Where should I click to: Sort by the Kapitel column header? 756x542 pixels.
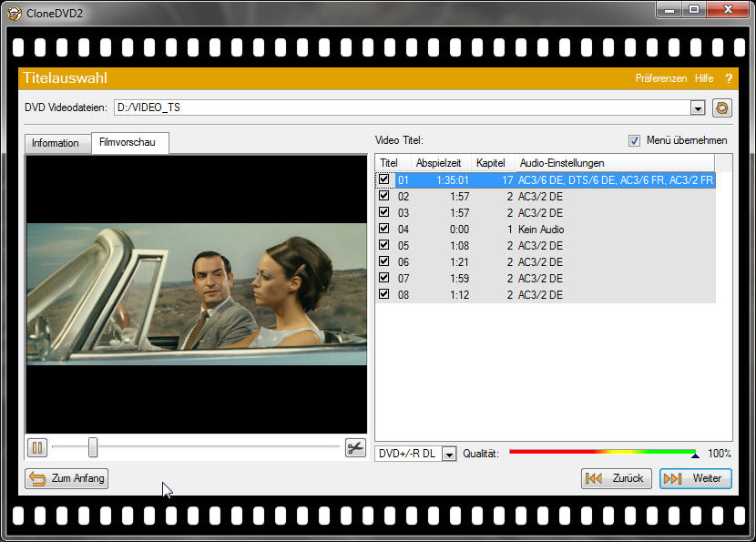493,163
